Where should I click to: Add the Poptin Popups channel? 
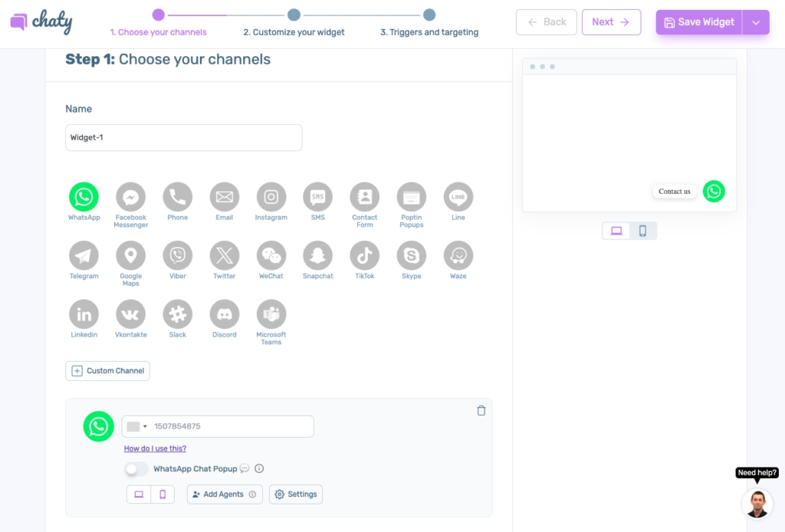click(x=412, y=197)
